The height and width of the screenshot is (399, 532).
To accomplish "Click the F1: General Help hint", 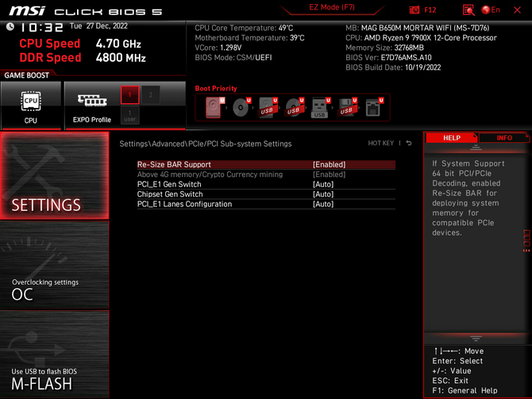I will point(465,390).
